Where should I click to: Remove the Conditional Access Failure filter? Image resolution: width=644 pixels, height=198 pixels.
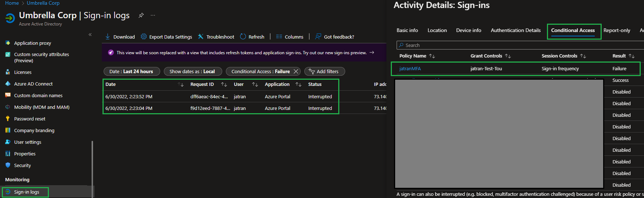click(x=296, y=71)
